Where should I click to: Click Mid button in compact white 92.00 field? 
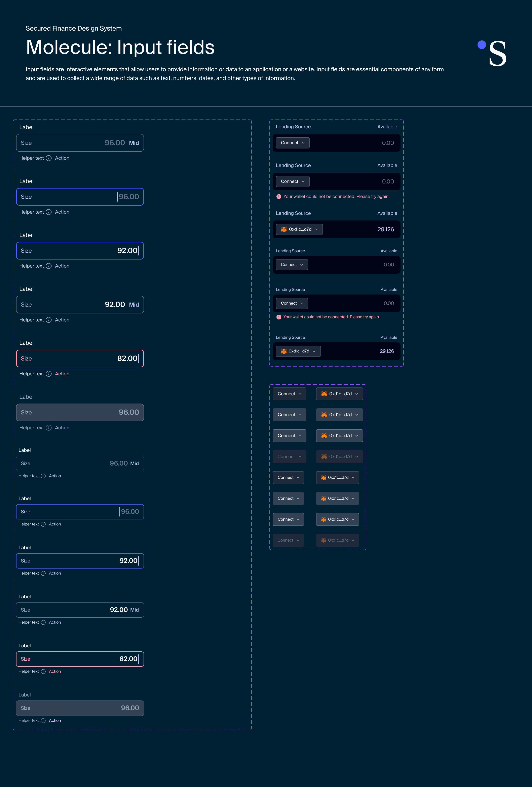click(135, 610)
